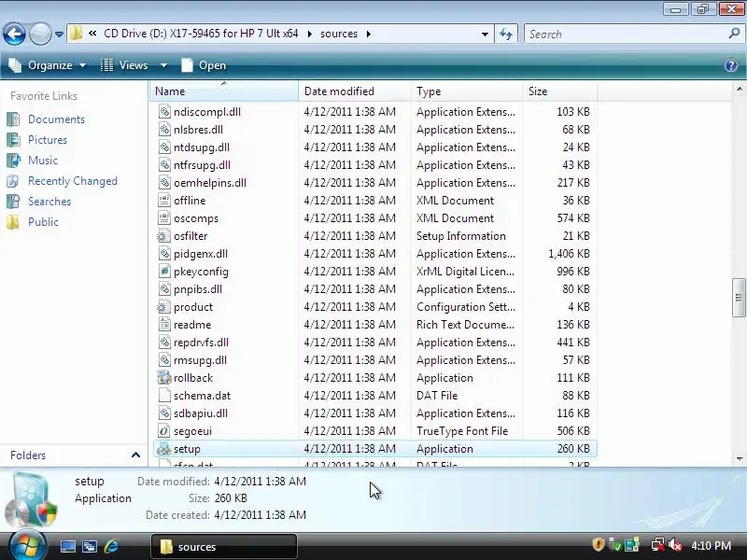Click the muted volume tray icon
This screenshot has width=747, height=560.
(675, 544)
